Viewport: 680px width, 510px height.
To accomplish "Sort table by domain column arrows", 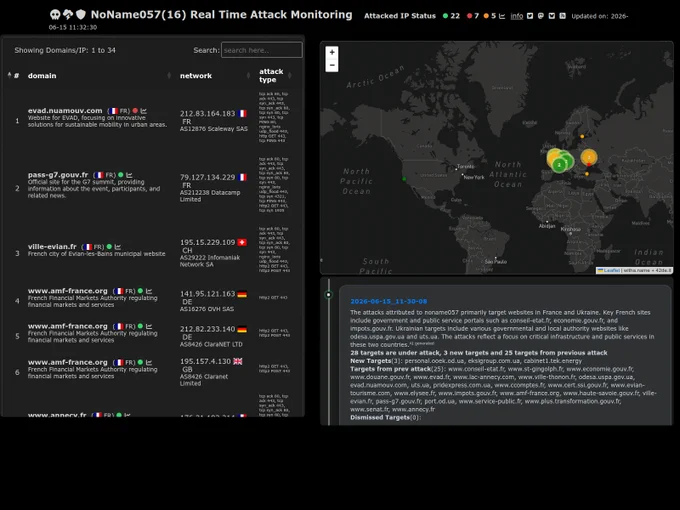I will [169, 76].
